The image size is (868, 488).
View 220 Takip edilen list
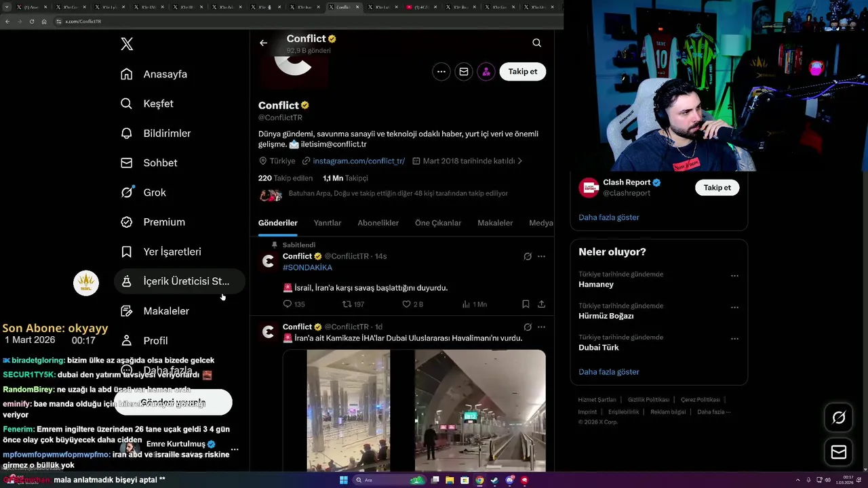(285, 178)
